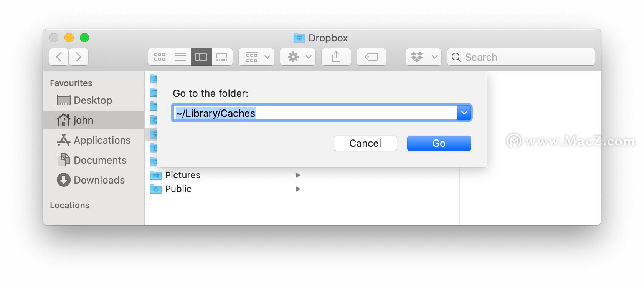Expand the Pictures folder arrow
This screenshot has width=644, height=282.
click(x=297, y=175)
